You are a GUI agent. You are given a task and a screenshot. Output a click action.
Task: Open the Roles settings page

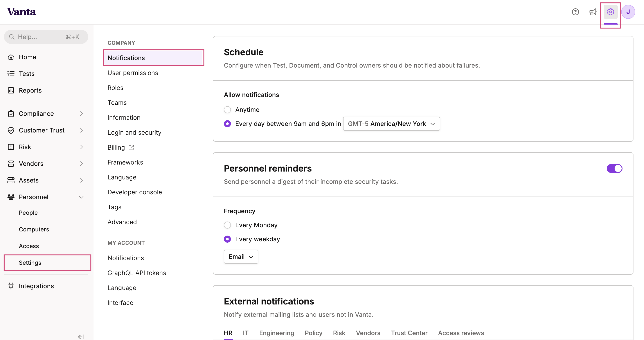pyautogui.click(x=115, y=88)
